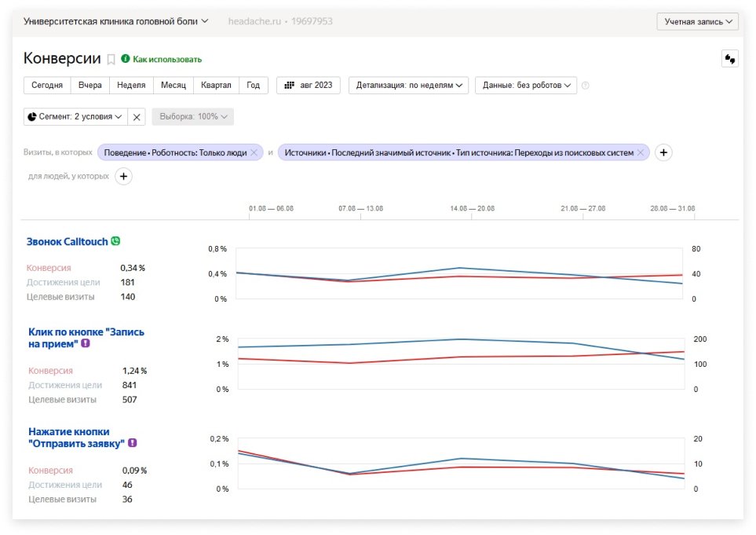The image size is (756, 535).
Task: Expand the Сегмент: 2 условия dropdown
Action: [75, 117]
